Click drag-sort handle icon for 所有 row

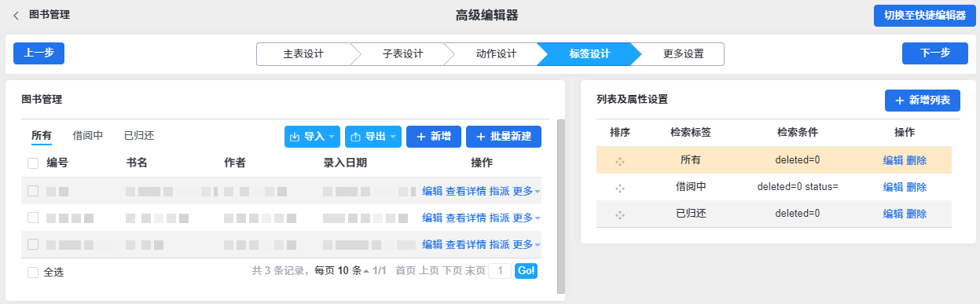point(620,160)
